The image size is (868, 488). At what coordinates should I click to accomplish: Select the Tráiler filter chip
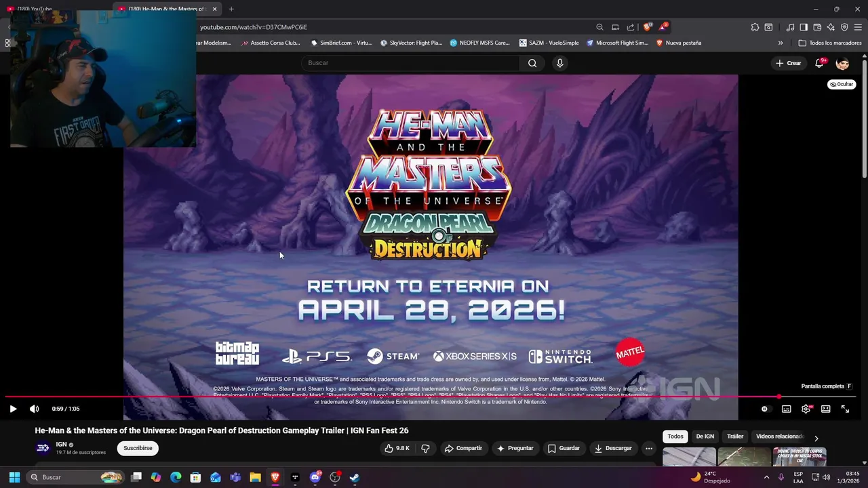(735, 436)
